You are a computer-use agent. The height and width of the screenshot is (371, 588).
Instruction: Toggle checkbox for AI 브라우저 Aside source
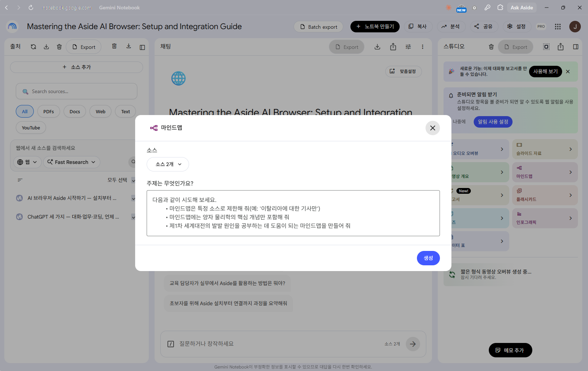tap(133, 198)
